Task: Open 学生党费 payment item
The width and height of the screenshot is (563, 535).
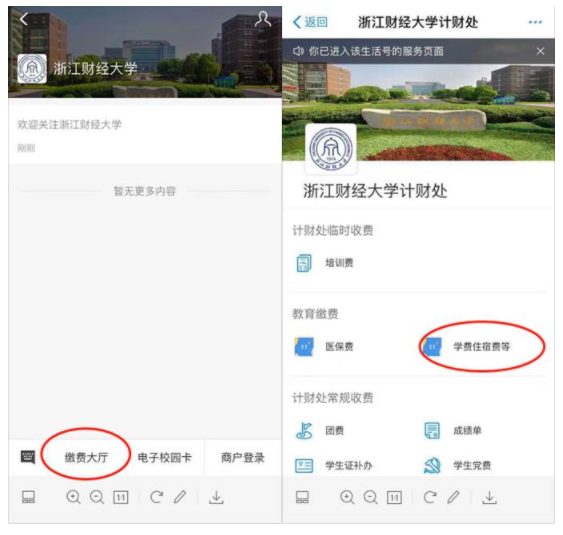Action: click(x=457, y=466)
